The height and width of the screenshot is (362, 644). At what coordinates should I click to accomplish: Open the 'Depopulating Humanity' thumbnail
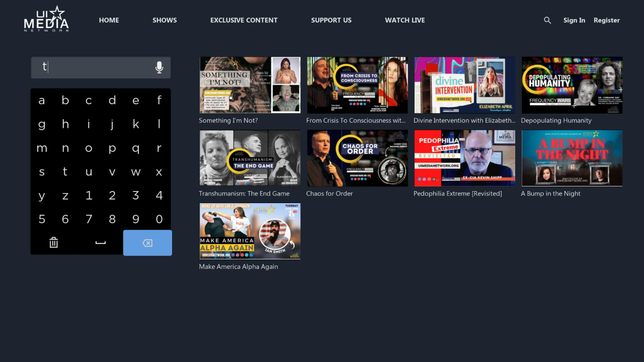(572, 84)
